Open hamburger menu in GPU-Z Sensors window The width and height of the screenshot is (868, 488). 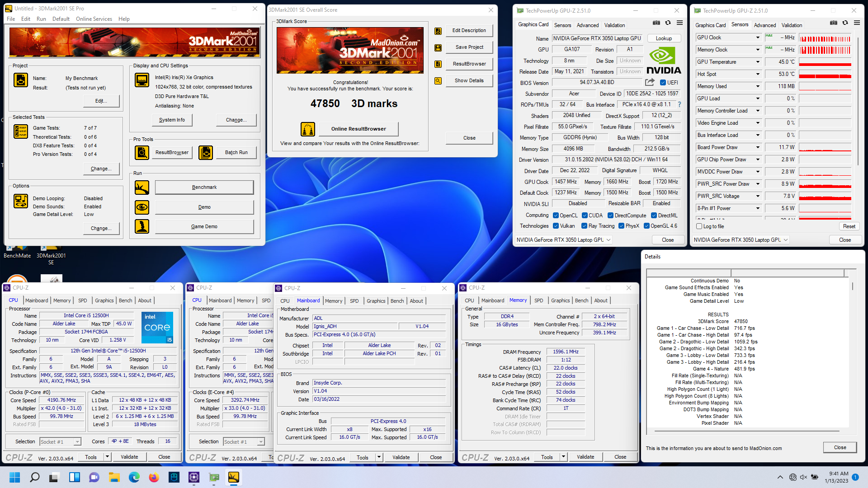(857, 23)
